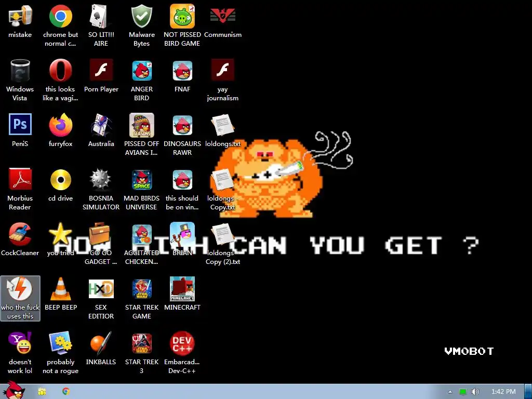Open the MINECRAFT angry bird icon
The image size is (532, 399).
point(182,289)
